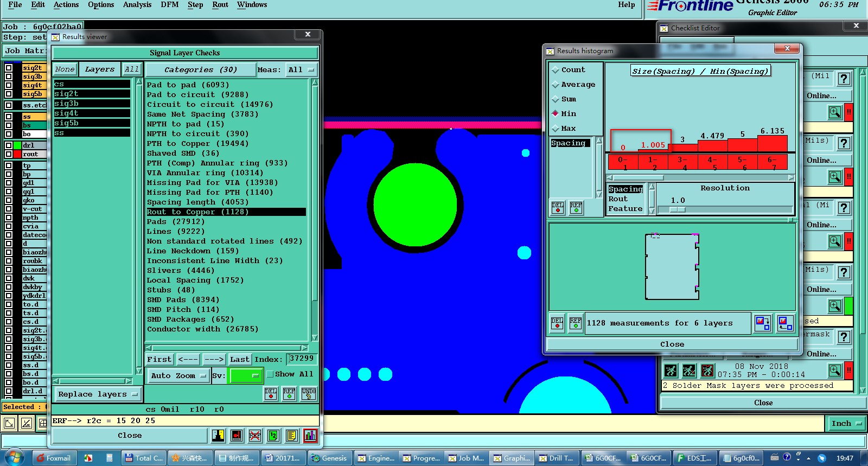Image resolution: width=868 pixels, height=466 pixels.
Task: Click black-yellow silhouette icon in Results viewer
Action: 218,435
